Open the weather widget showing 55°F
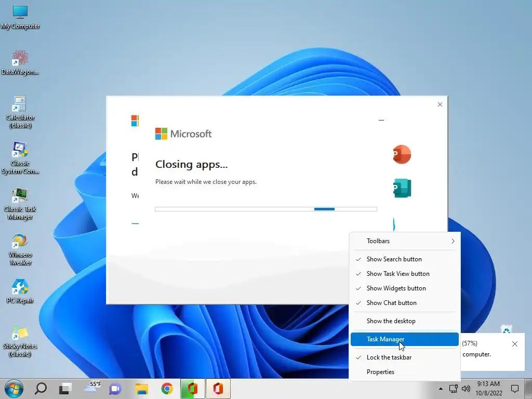Screen dimensions: 532x399 (92, 387)
